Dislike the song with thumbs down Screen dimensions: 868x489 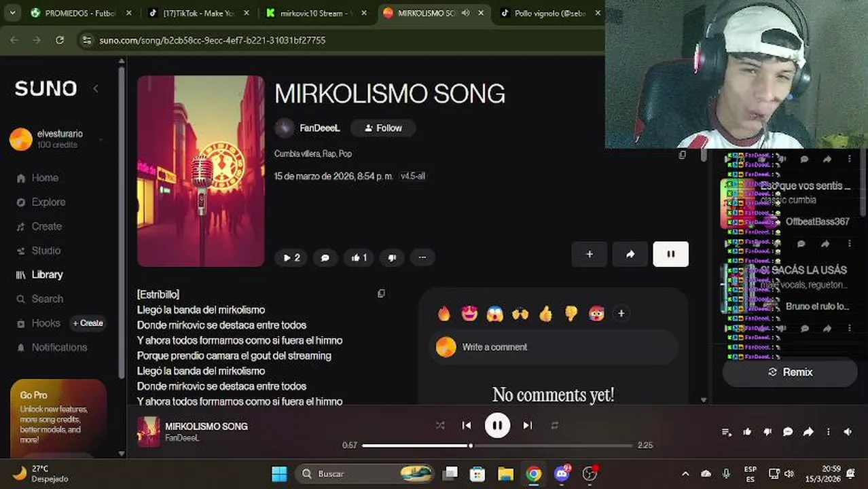392,257
